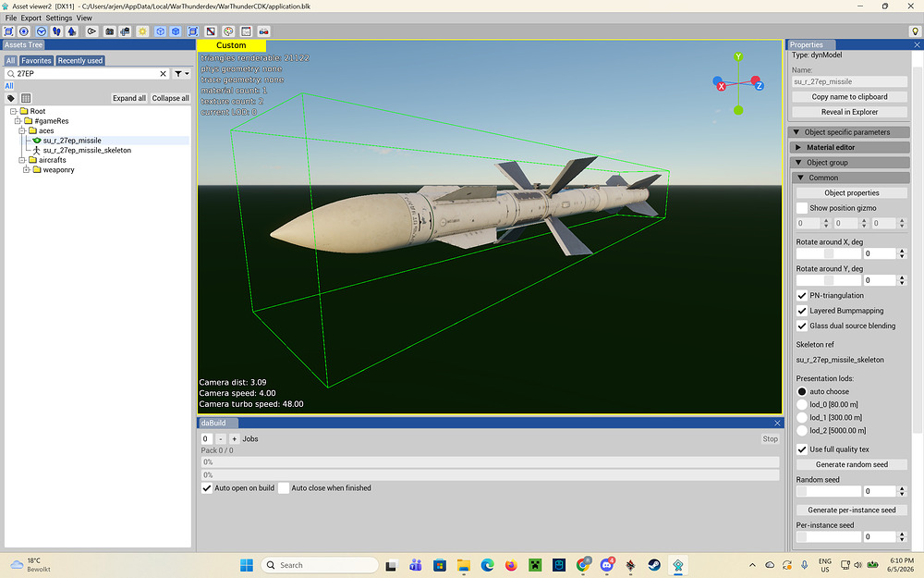
Task: Open the Settings menu
Action: [59, 18]
